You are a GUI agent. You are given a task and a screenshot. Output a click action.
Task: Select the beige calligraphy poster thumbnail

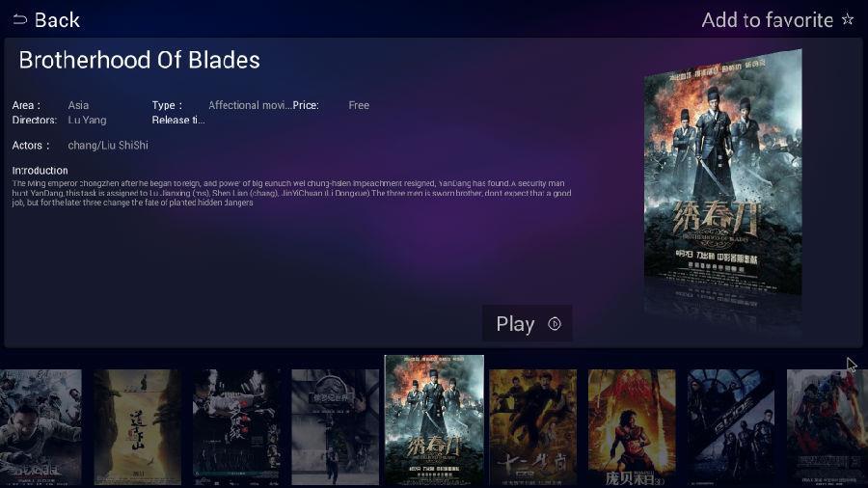[137, 427]
